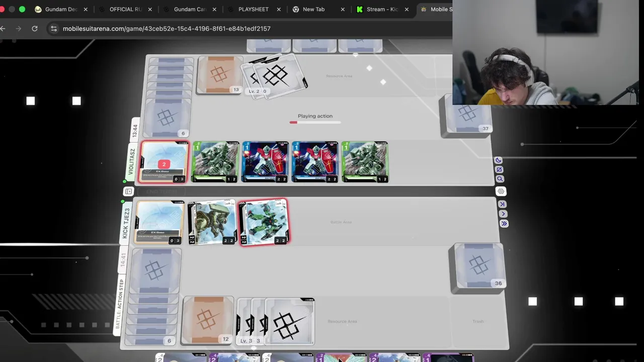Select your red-highlighted green mech card

click(264, 222)
